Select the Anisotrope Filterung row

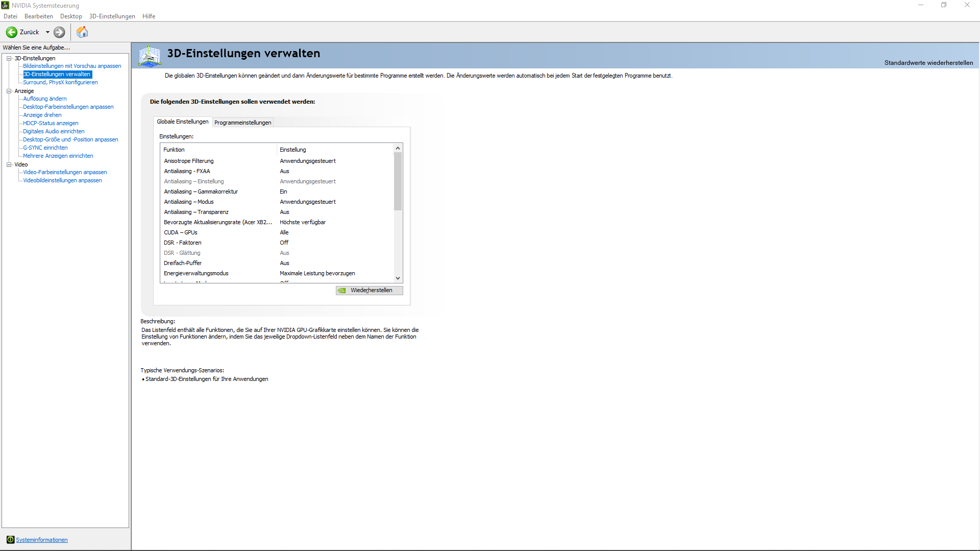tap(277, 161)
